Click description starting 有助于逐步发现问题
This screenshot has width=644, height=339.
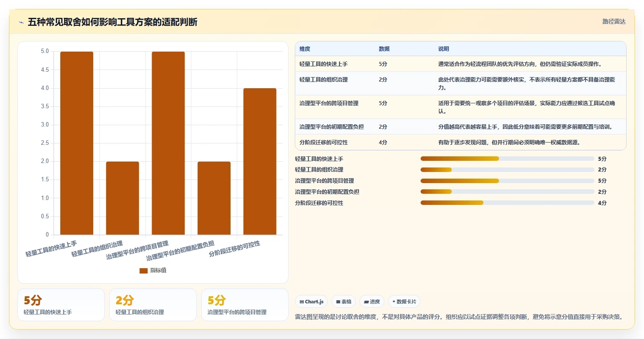[509, 143]
